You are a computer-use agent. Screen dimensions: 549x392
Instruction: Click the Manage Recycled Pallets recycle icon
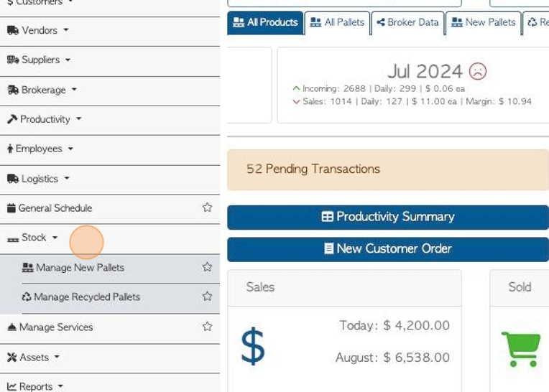click(27, 297)
